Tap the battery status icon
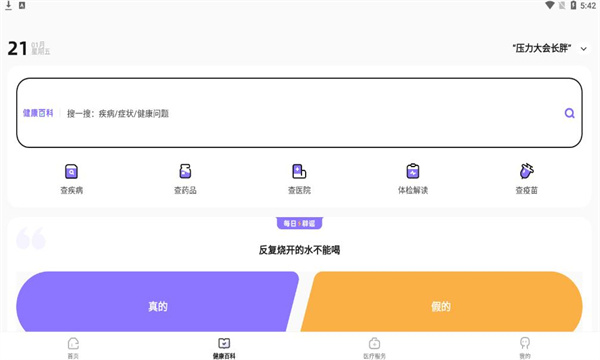This screenshot has width=600, height=360. pos(573,5)
